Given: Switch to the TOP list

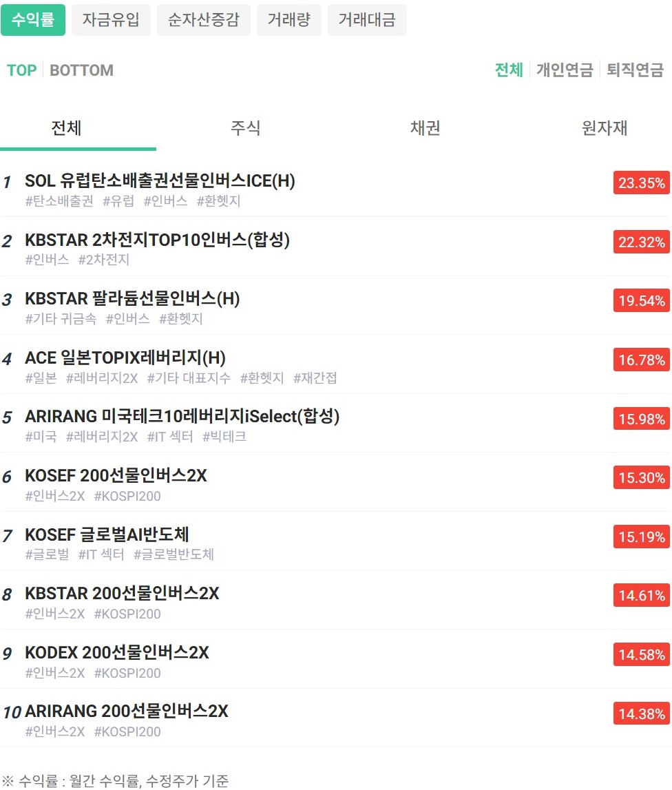Looking at the screenshot, I should pyautogui.click(x=21, y=70).
